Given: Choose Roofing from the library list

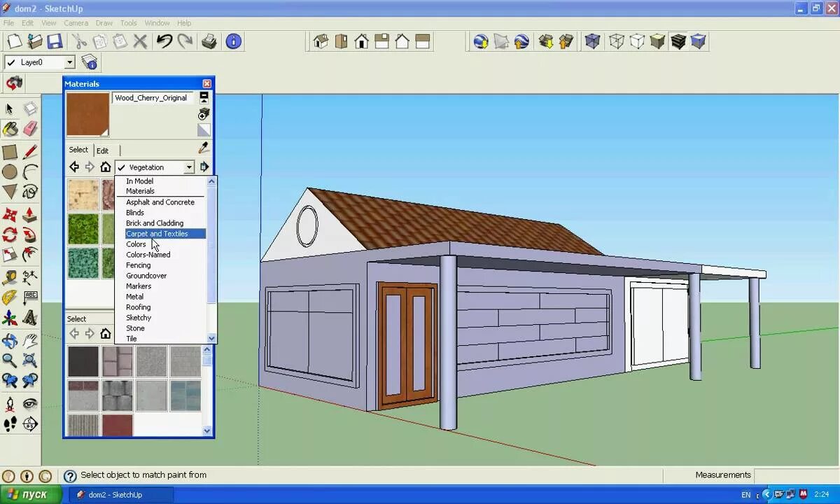Looking at the screenshot, I should point(138,307).
